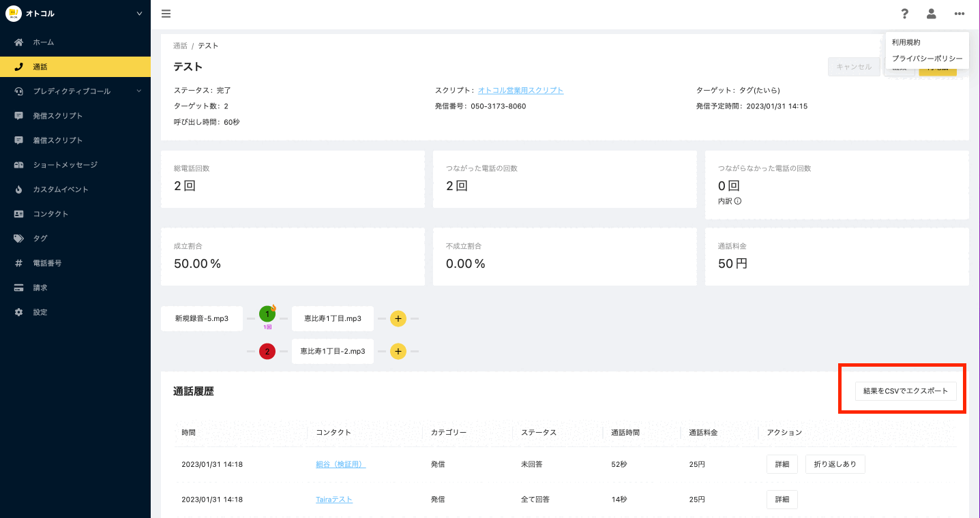980x518 pixels.
Task: Select the 恵比寿1丁目.mp3 flow node
Action: pos(333,318)
